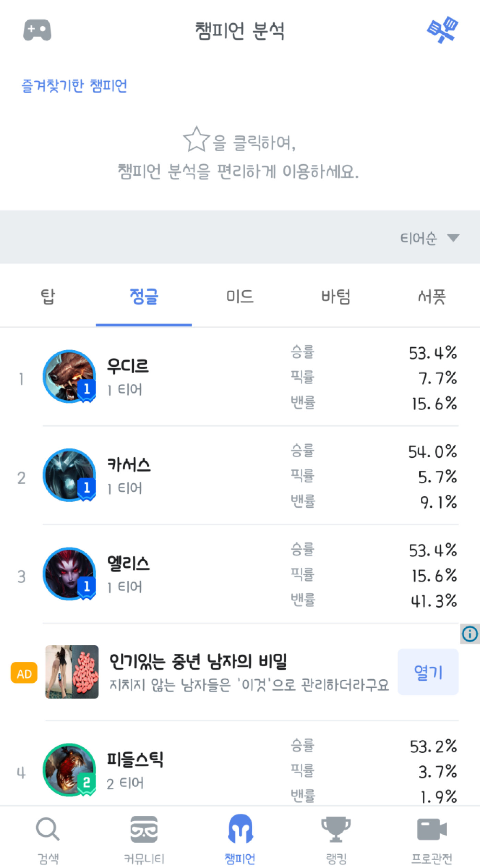Open 프로관전 camera icon

432,829
